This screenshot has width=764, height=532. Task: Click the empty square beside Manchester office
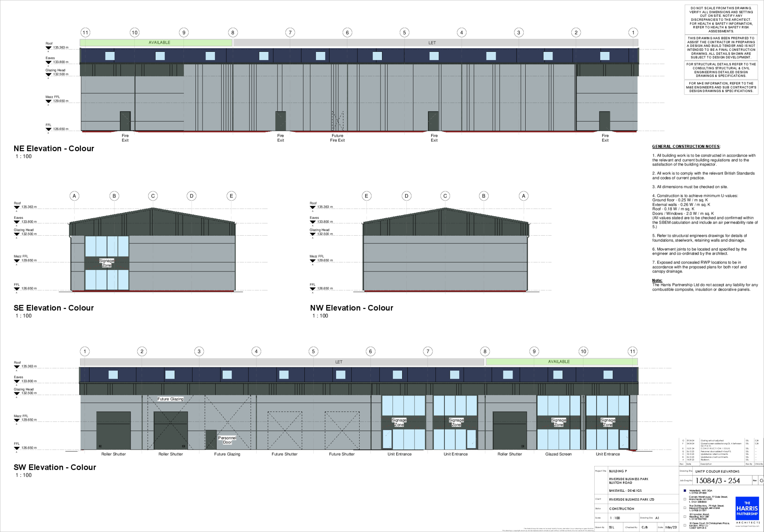pos(685,499)
